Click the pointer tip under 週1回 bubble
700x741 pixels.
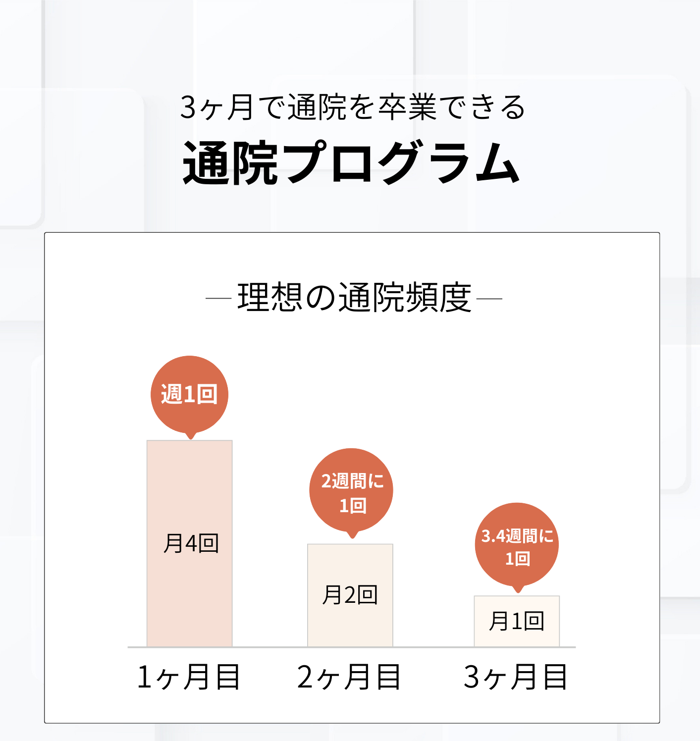tap(191, 436)
